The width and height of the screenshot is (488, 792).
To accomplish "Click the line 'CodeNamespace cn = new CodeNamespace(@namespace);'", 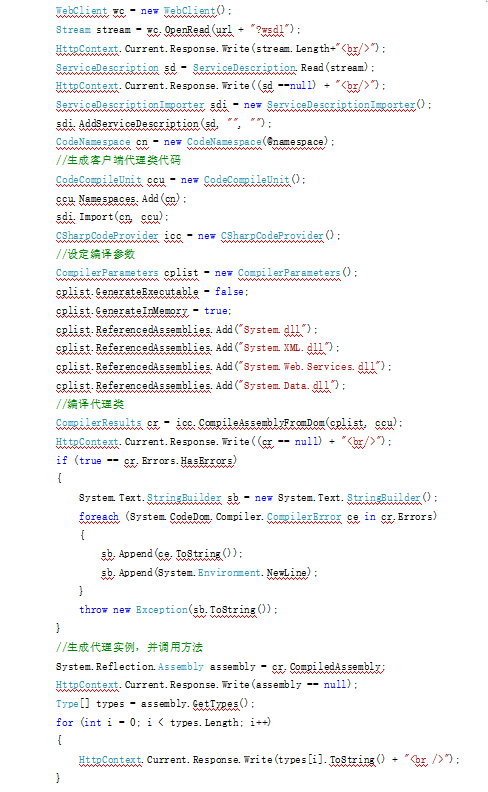I will coord(196,142).
